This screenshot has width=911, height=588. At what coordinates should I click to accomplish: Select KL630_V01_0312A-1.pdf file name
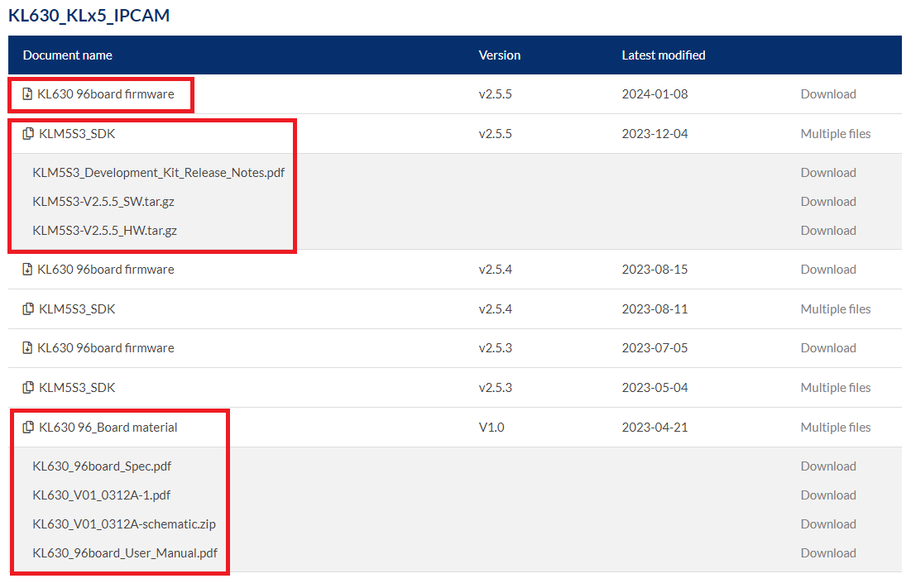point(102,495)
